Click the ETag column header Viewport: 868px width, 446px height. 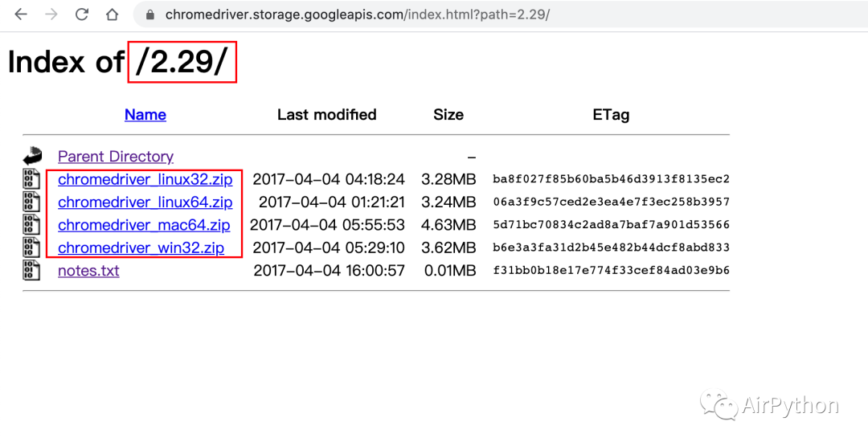(611, 115)
